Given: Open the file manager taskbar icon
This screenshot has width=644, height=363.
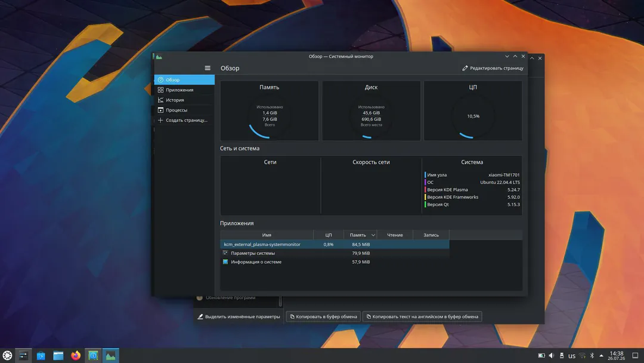Looking at the screenshot, I should [58, 355].
